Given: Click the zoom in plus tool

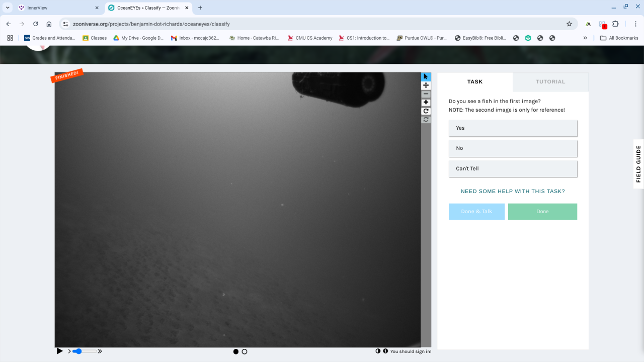Looking at the screenshot, I should [426, 103].
